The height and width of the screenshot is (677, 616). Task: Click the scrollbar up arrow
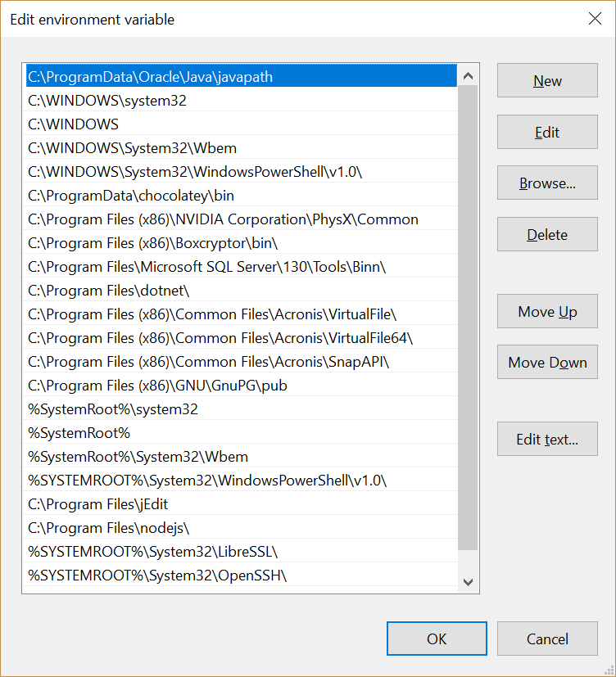click(468, 77)
